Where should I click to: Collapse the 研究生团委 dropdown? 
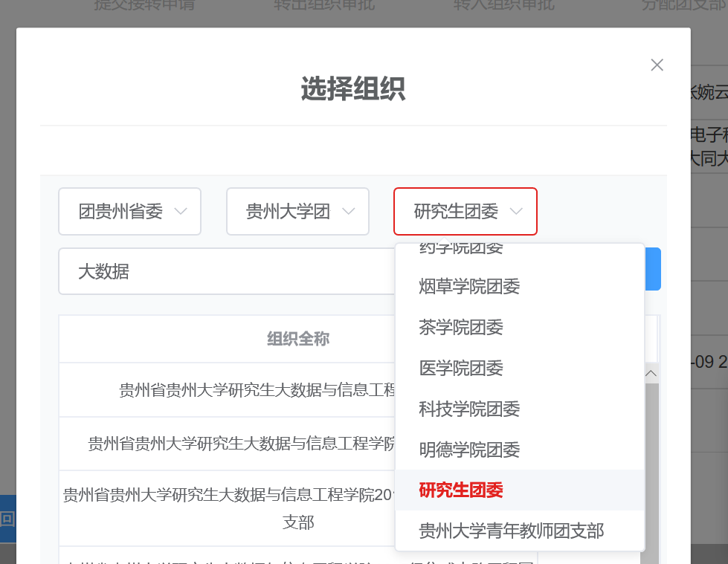466,212
